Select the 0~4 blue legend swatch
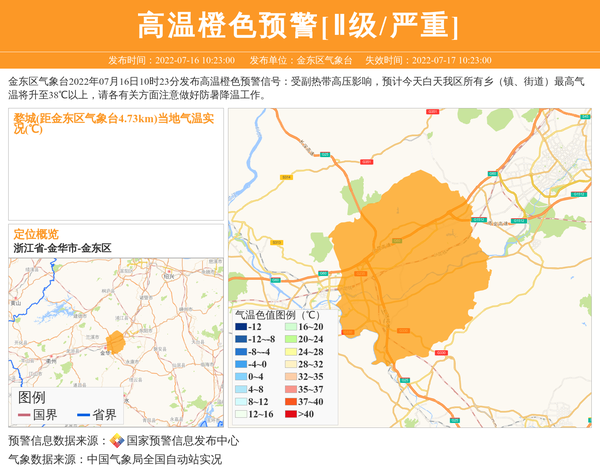The image size is (600, 471). tap(240, 377)
